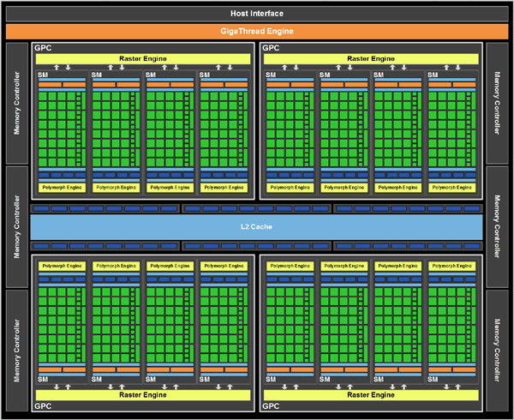The image size is (514, 420).
Task: Click the bottom-right GPC Raster Engine bar
Action: coord(371,395)
